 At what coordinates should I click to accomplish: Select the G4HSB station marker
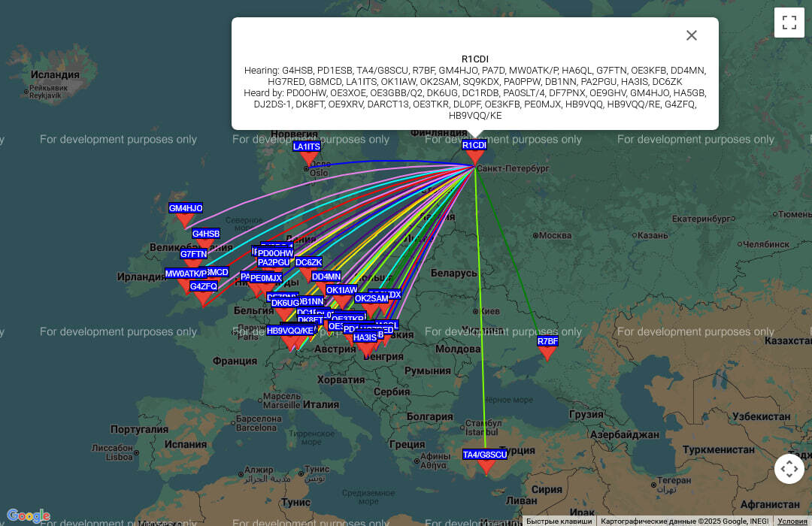point(205,244)
